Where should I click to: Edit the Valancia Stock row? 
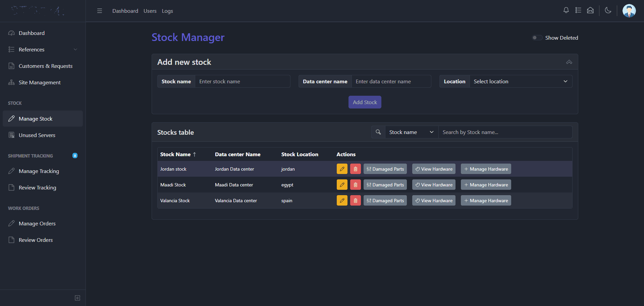(x=342, y=201)
